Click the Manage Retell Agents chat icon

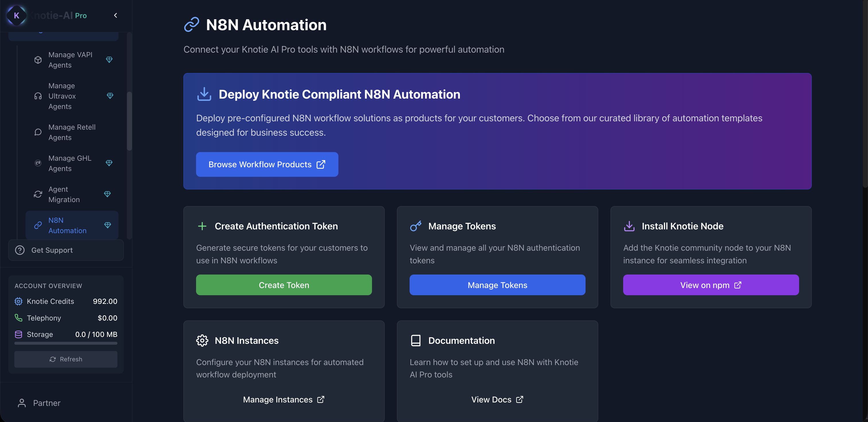click(x=38, y=132)
